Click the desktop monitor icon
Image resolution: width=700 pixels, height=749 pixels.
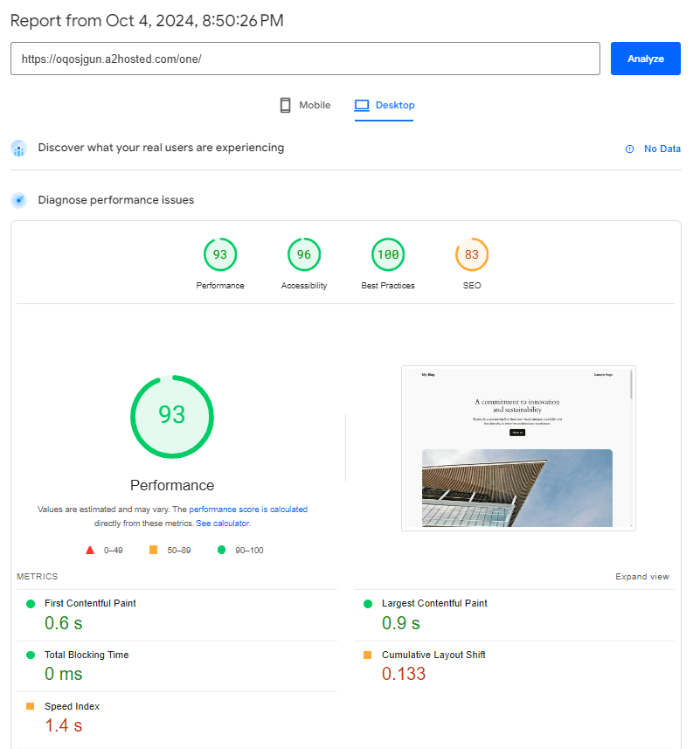(362, 105)
